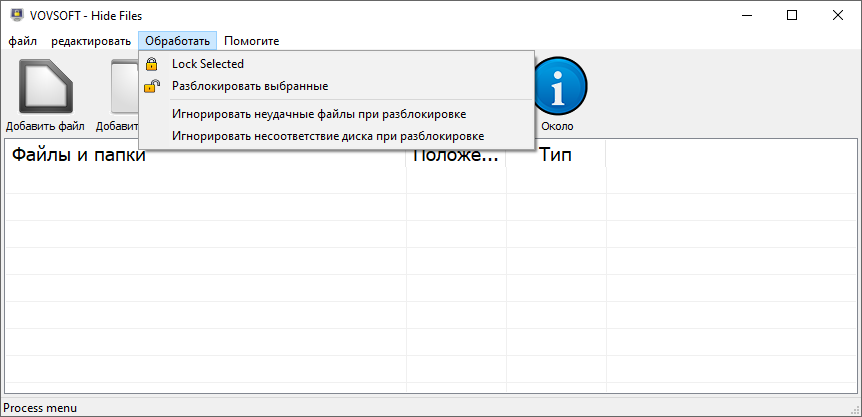
Task: Click the Process menu status bar text
Action: click(40, 408)
